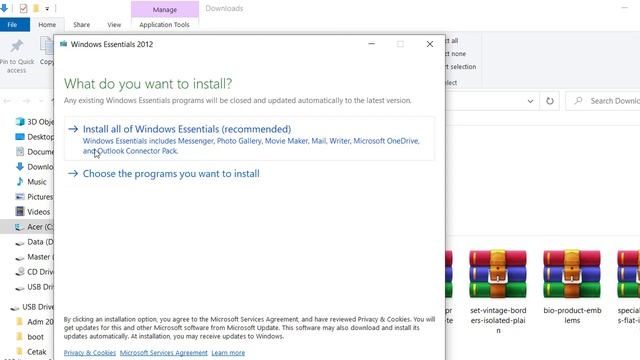
Task: Click the blue down arrow title bar icon
Action: point(4,8)
